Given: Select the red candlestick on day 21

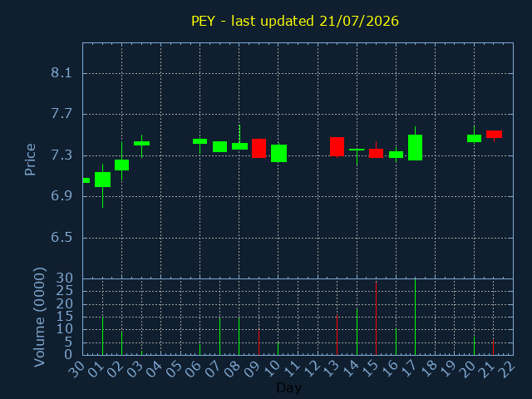Looking at the screenshot, I should pyautogui.click(x=494, y=135).
